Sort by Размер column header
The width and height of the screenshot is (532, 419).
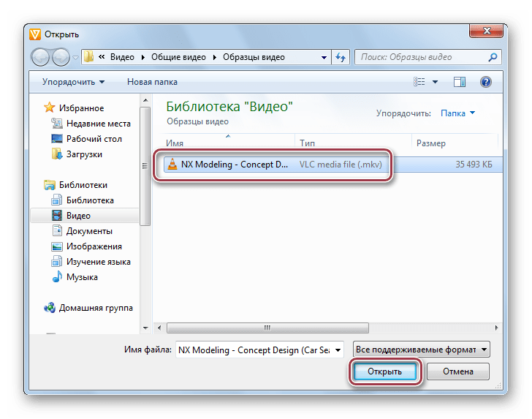click(x=455, y=143)
